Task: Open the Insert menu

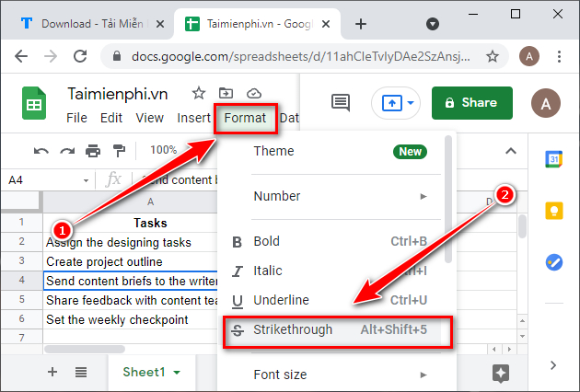Action: tap(193, 118)
